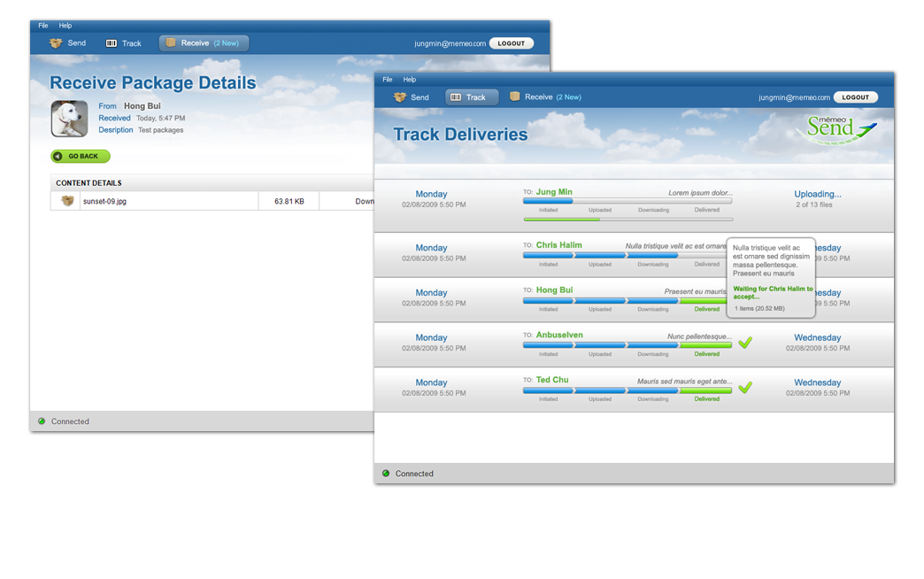Click Send package icon in Receive Package Details window
This screenshot has height=579, width=924.
[56, 42]
